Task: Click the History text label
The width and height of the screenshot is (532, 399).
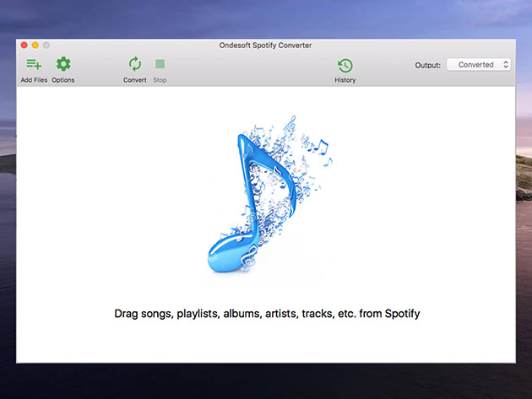Action: pos(345,80)
